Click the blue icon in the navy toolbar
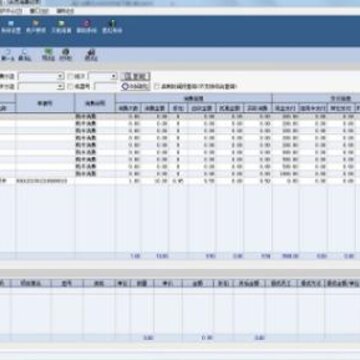Viewport: 360px width, 360px height. point(11,23)
